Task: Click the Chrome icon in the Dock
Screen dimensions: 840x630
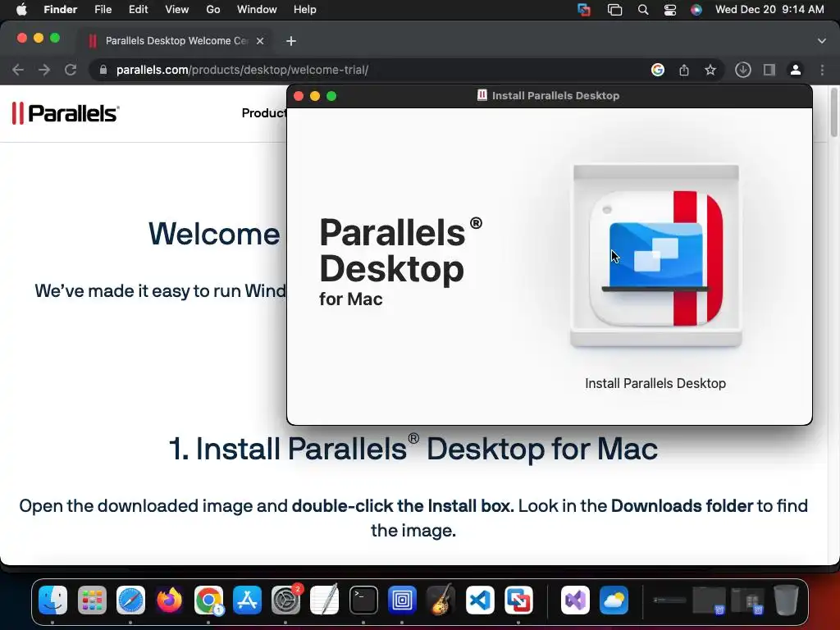Action: click(208, 600)
